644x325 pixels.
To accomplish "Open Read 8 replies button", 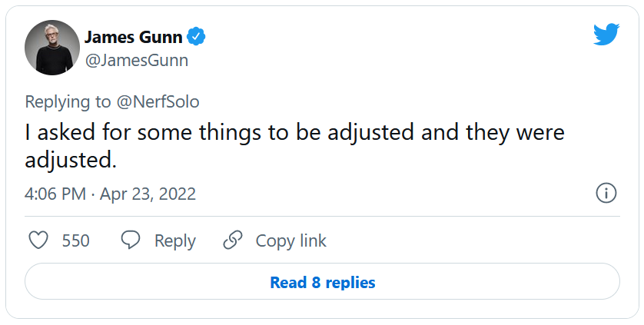I will click(x=322, y=282).
